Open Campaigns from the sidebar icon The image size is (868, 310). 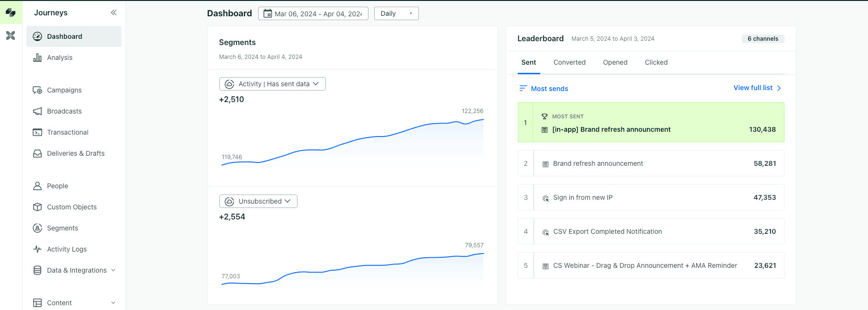tap(37, 90)
